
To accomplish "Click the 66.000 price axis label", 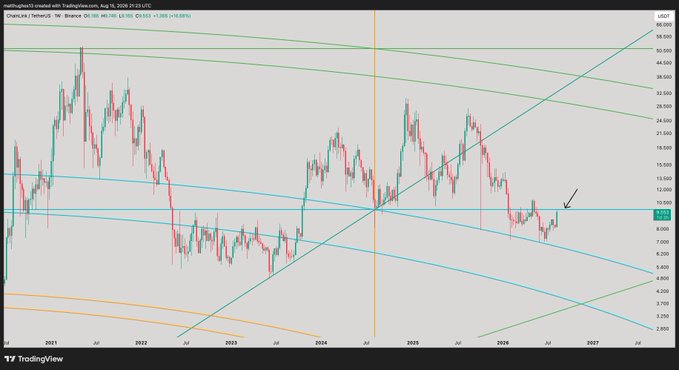I will click(x=663, y=25).
